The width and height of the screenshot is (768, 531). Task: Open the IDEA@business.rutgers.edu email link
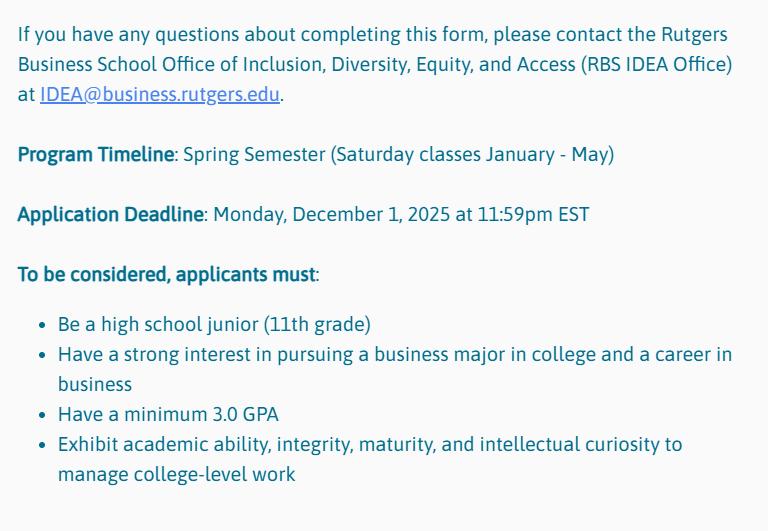pyautogui.click(x=160, y=95)
